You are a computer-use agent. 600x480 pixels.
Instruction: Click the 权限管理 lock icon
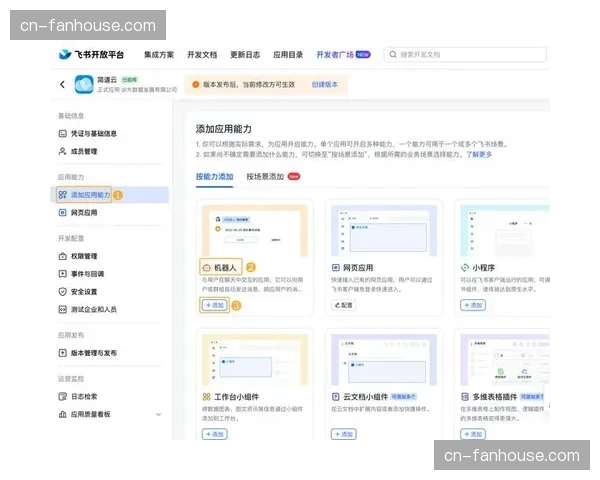(62, 256)
